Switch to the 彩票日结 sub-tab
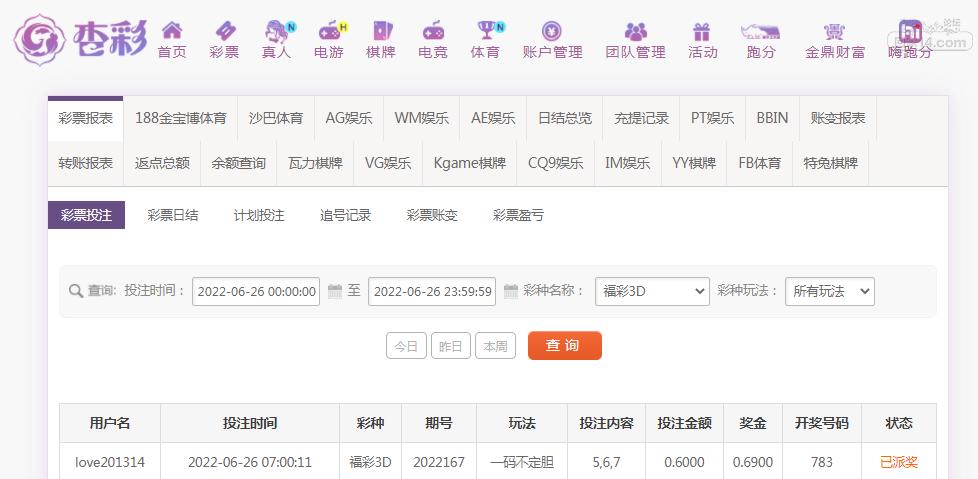The height and width of the screenshot is (479, 978). pyautogui.click(x=172, y=215)
